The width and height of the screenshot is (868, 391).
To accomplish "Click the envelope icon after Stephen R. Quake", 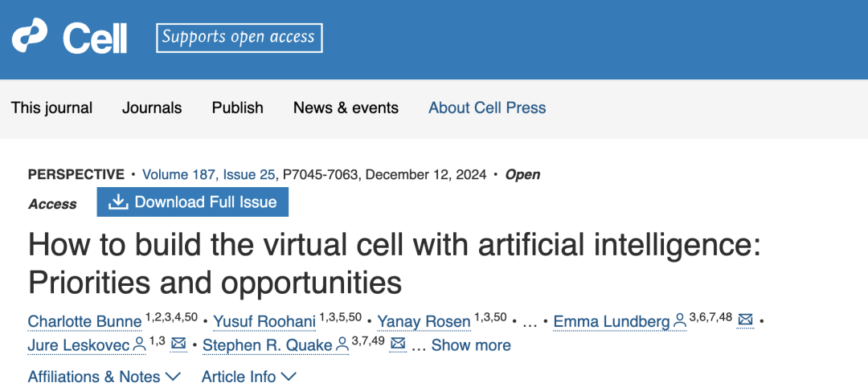I will click(x=397, y=344).
